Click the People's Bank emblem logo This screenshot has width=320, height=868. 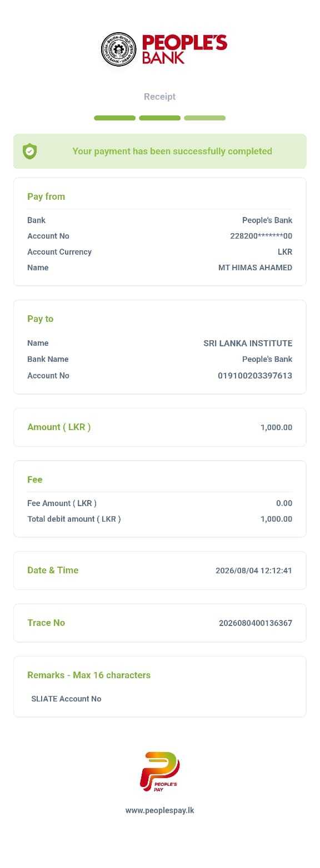[x=118, y=49]
